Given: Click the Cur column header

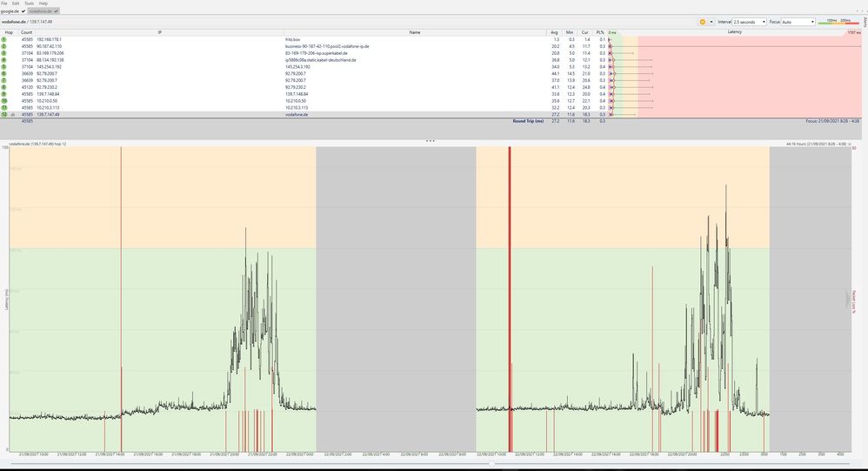Looking at the screenshot, I should click(585, 33).
